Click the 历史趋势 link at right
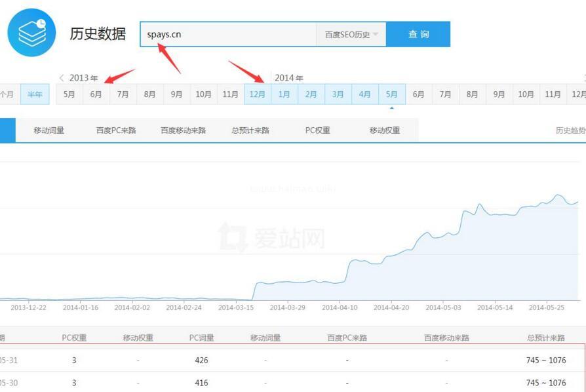The width and height of the screenshot is (586, 392). click(570, 130)
